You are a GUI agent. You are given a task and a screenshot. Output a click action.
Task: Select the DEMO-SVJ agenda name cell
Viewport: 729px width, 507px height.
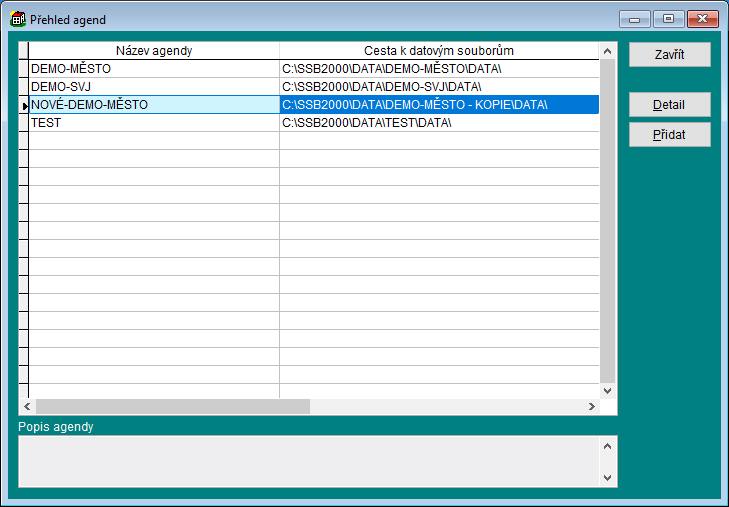pos(153,87)
